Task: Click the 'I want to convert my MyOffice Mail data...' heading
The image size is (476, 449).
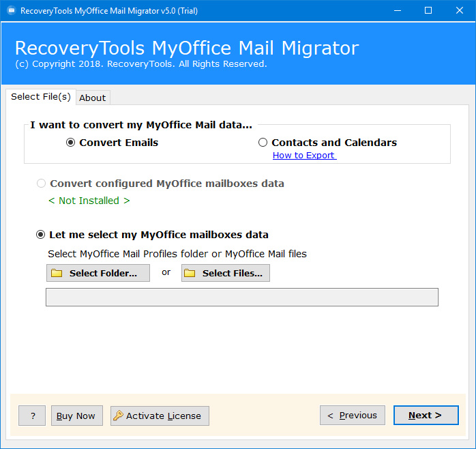Action: click(141, 125)
